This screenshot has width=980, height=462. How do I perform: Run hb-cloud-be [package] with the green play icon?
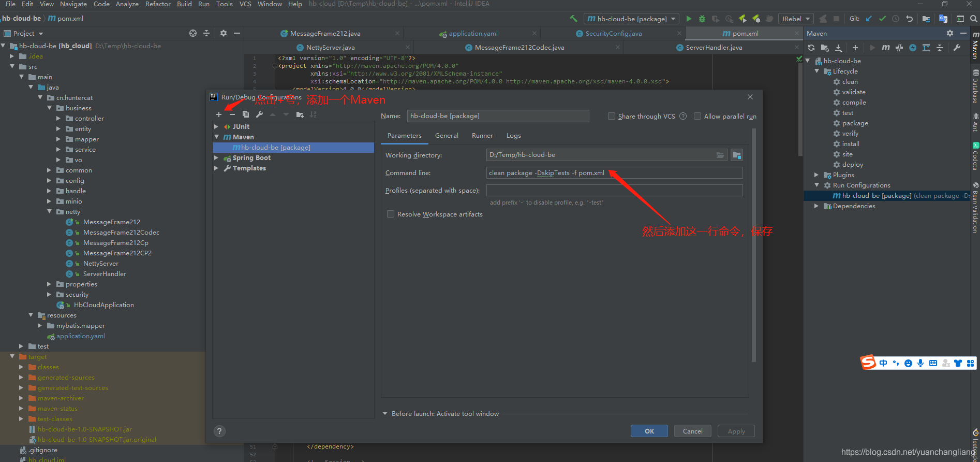[x=689, y=19]
